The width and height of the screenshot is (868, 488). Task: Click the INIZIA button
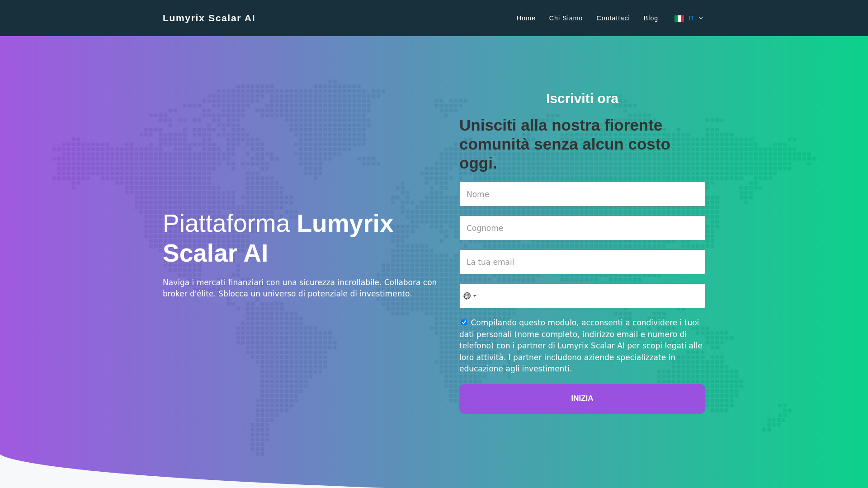click(582, 399)
